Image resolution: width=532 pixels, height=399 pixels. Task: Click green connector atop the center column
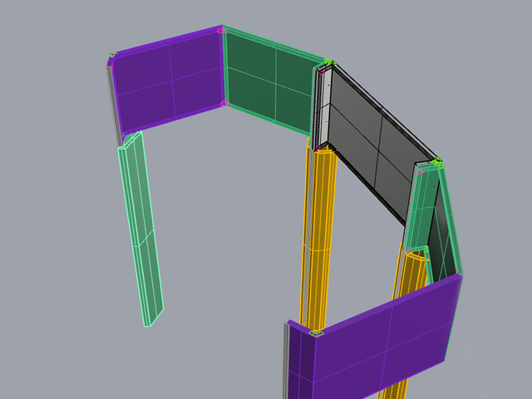pos(328,62)
